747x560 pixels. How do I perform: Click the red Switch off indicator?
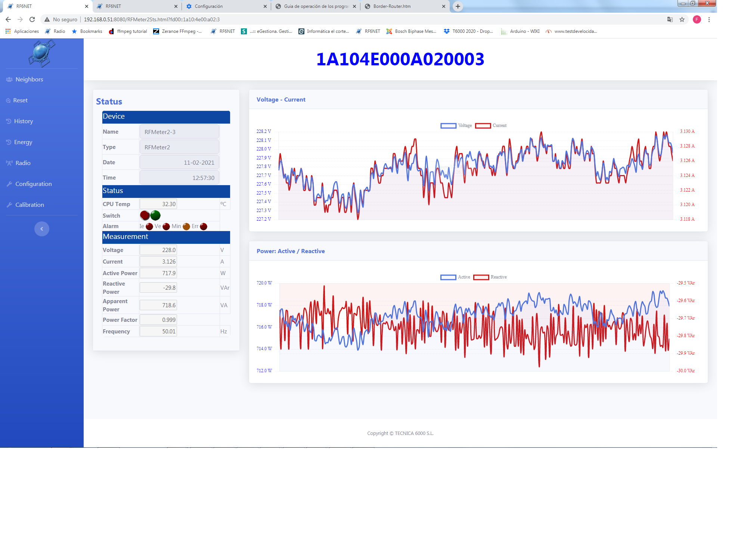[145, 215]
